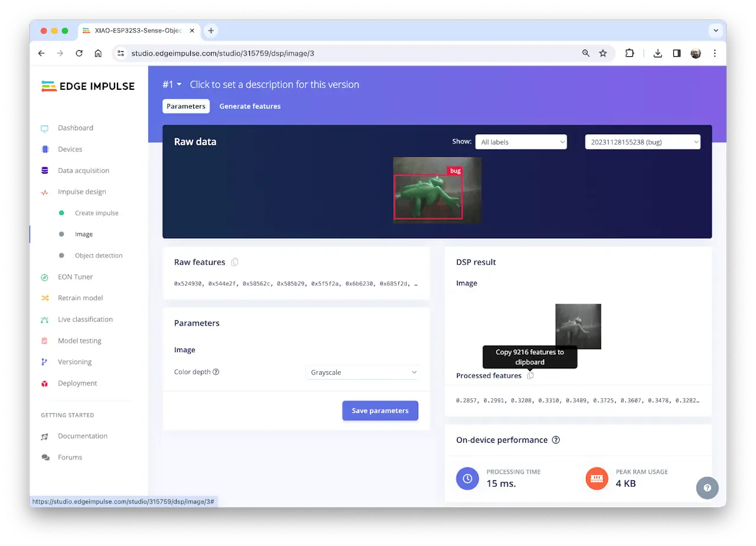Click the Color depth help icon
The height and width of the screenshot is (546, 756).
tap(216, 372)
